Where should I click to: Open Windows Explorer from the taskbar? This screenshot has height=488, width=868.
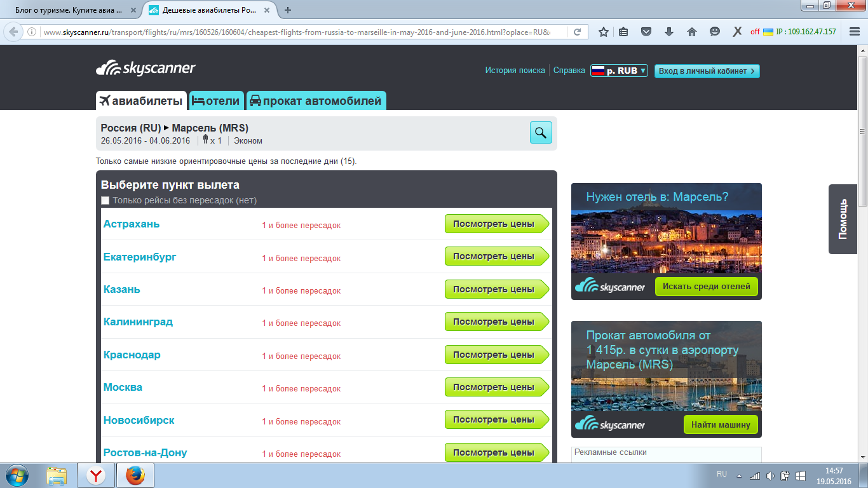[57, 475]
